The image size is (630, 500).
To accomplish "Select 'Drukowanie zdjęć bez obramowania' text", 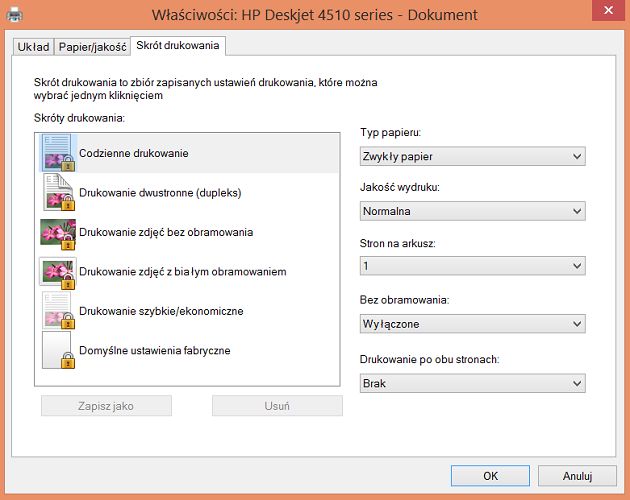I will pos(166,232).
